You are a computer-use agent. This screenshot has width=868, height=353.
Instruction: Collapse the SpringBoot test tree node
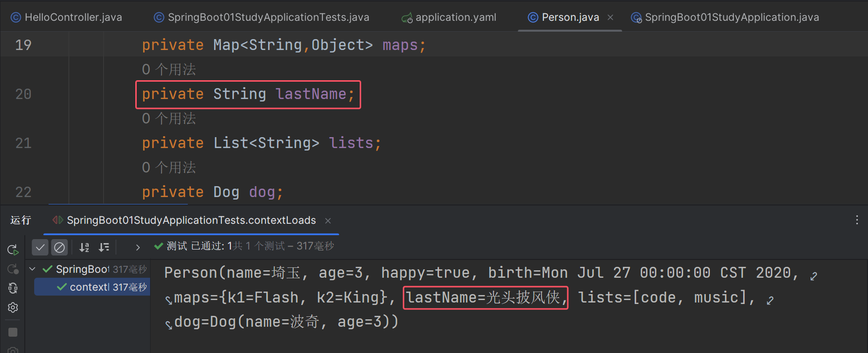[33, 269]
